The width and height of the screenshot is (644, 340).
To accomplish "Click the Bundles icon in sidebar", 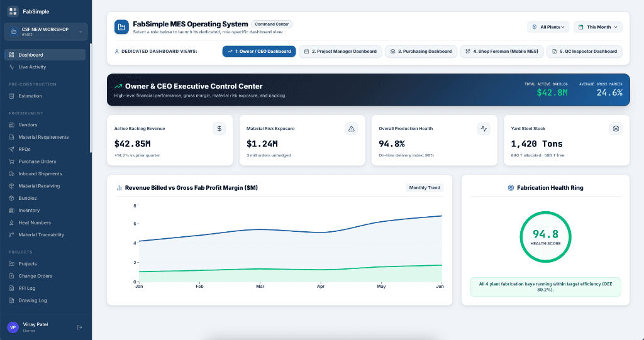I will pyautogui.click(x=11, y=198).
